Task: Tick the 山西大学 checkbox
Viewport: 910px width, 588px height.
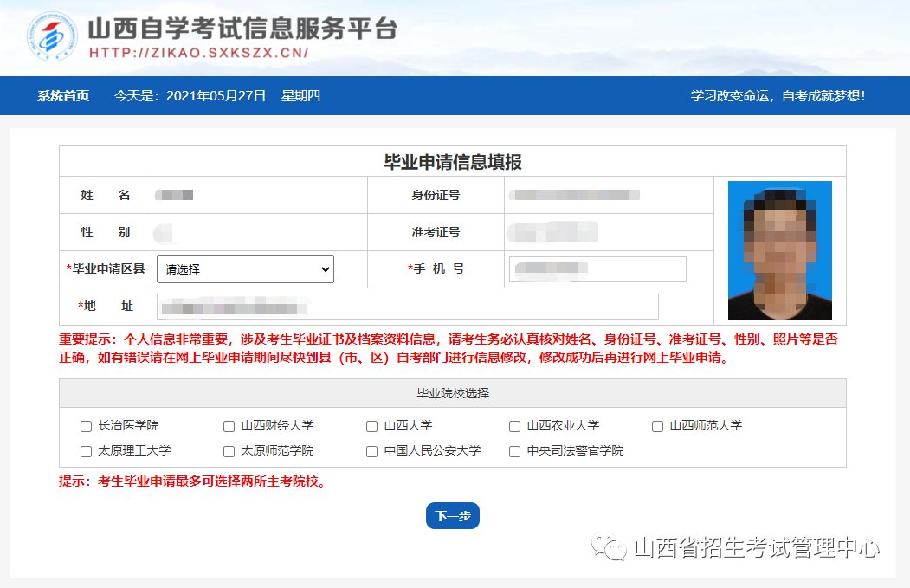Action: coord(371,426)
